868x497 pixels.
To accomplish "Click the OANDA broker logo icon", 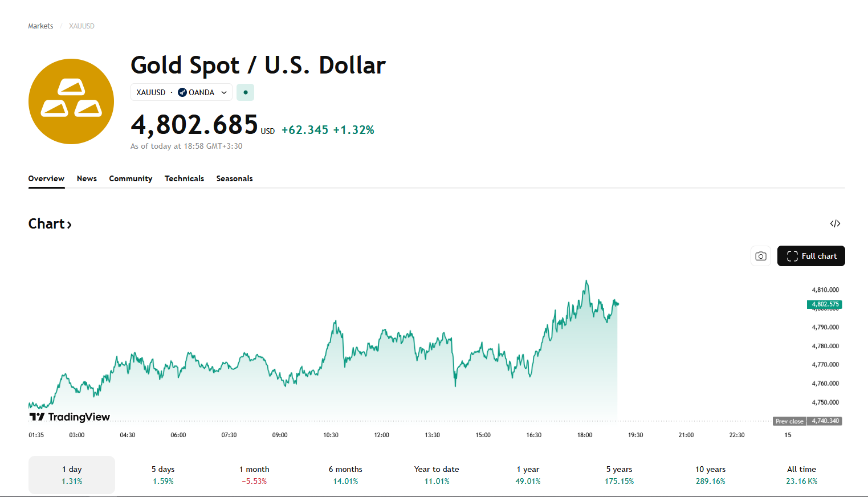I will point(182,92).
